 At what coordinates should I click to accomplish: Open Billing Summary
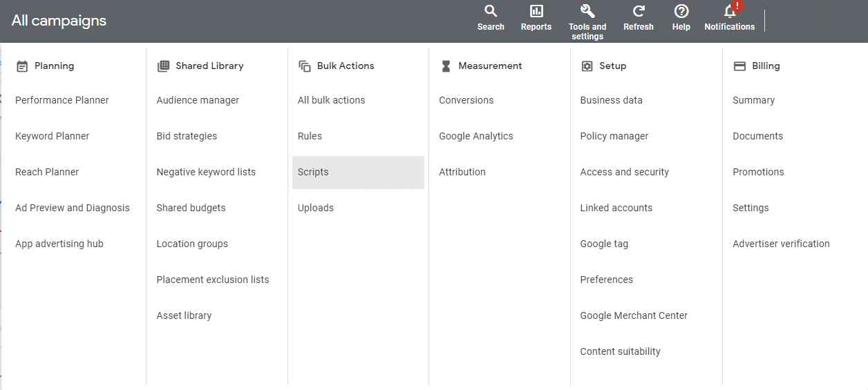coord(754,100)
